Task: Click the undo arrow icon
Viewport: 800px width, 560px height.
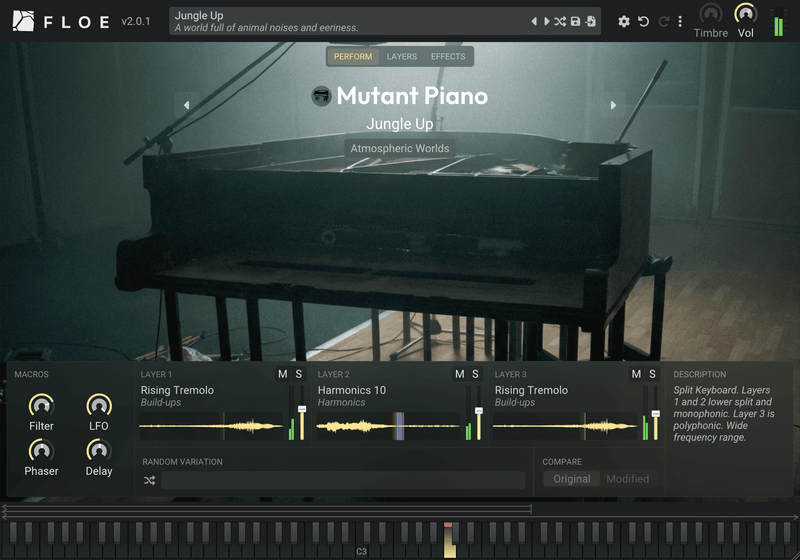Action: pyautogui.click(x=643, y=21)
